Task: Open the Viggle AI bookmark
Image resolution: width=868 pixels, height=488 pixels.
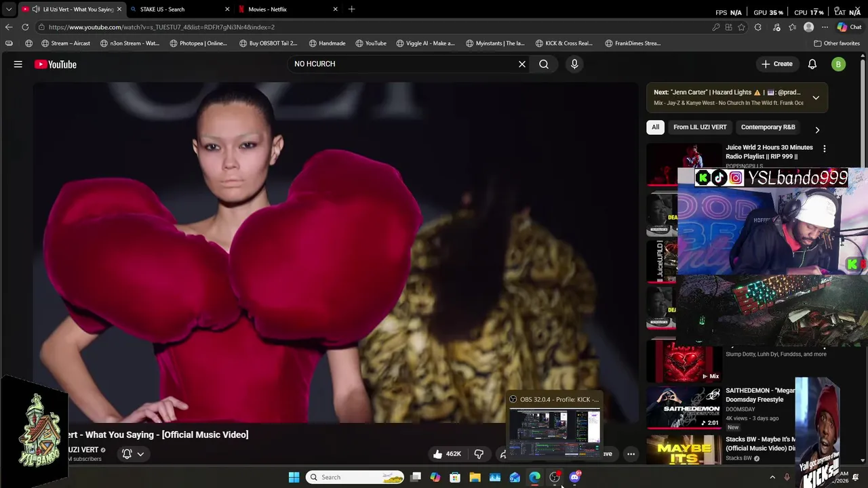Action: point(425,43)
